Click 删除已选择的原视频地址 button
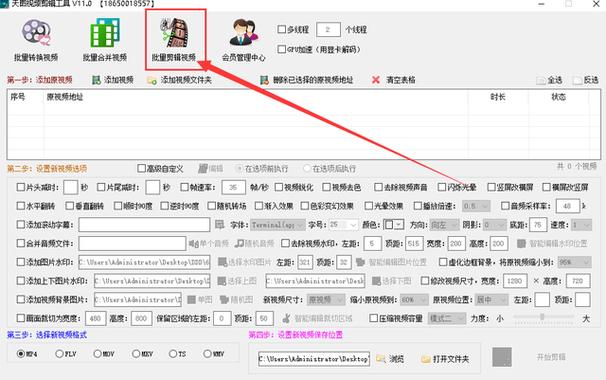The width and height of the screenshot is (606, 380). coord(306,80)
